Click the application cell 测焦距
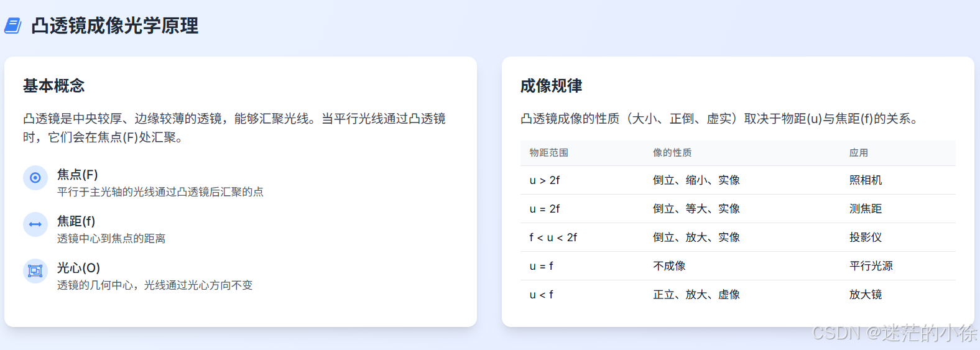Screen dimensions: 980x350 [866, 209]
